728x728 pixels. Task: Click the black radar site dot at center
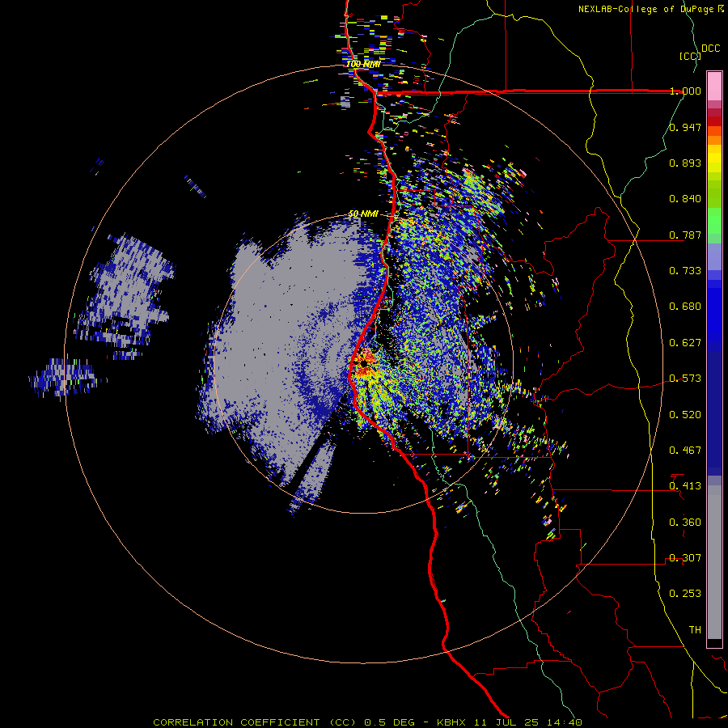point(363,363)
